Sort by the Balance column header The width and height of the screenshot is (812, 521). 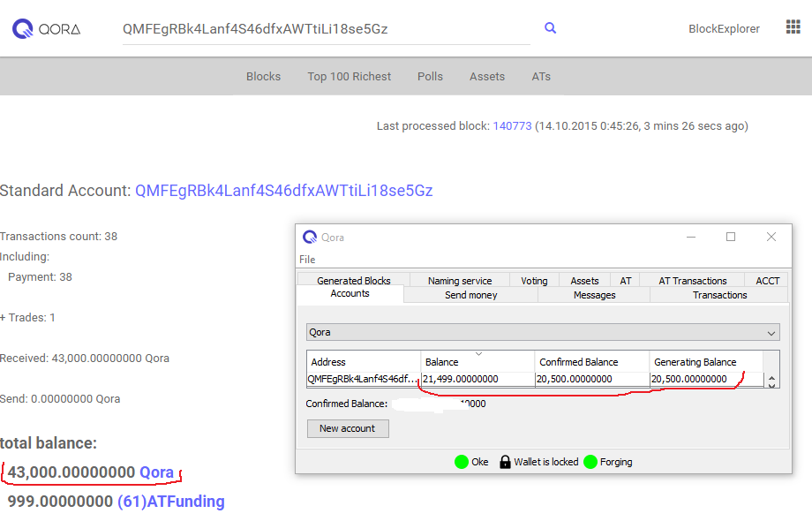click(x=477, y=361)
